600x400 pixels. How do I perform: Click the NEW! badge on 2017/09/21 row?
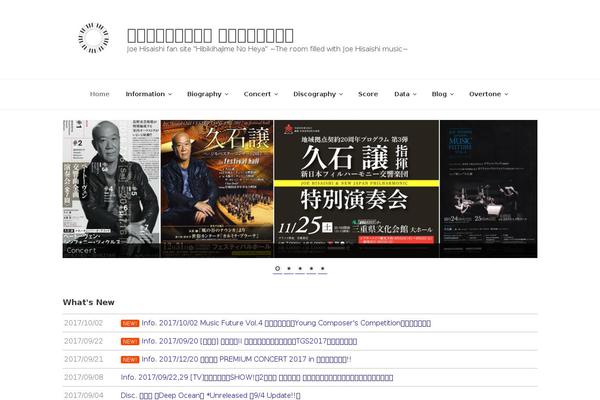pyautogui.click(x=130, y=360)
